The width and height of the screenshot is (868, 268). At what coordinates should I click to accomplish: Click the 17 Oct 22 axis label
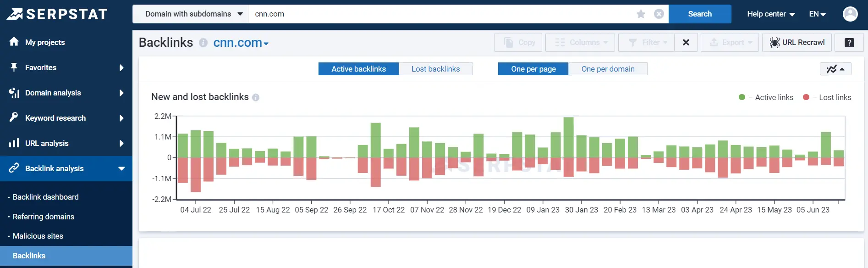(x=389, y=210)
